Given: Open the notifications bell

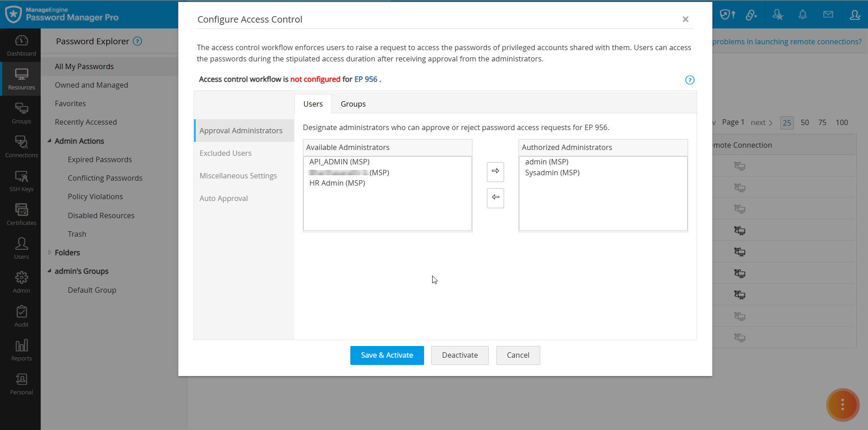Looking at the screenshot, I should coord(802,14).
